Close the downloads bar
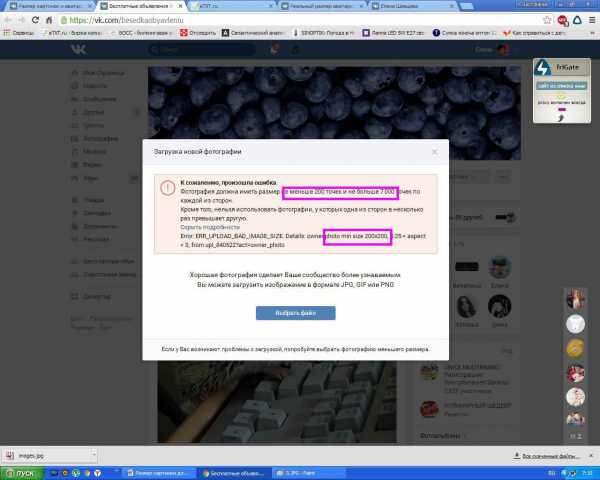Image resolution: width=600 pixels, height=480 pixels. click(591, 456)
